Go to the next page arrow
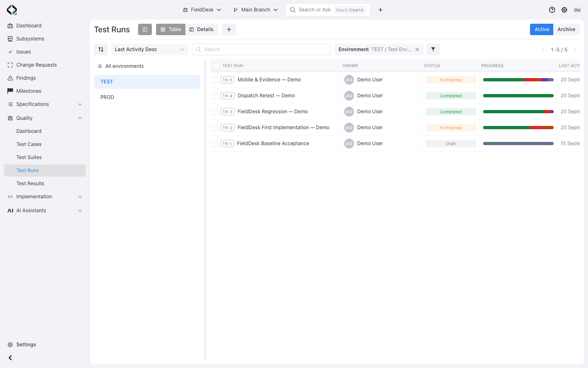 tap(575, 49)
